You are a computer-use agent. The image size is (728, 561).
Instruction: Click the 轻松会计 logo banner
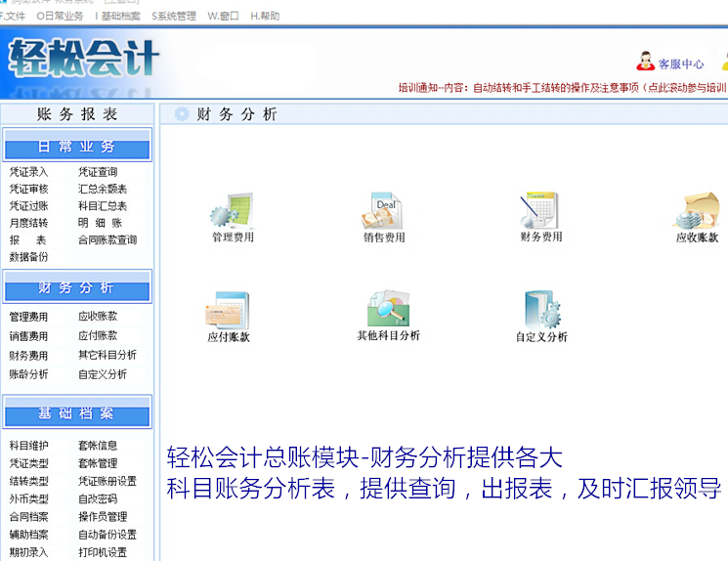point(84,58)
